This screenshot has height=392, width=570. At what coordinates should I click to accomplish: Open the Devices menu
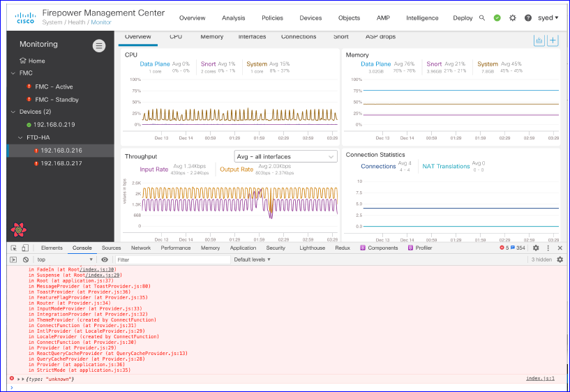[310, 18]
